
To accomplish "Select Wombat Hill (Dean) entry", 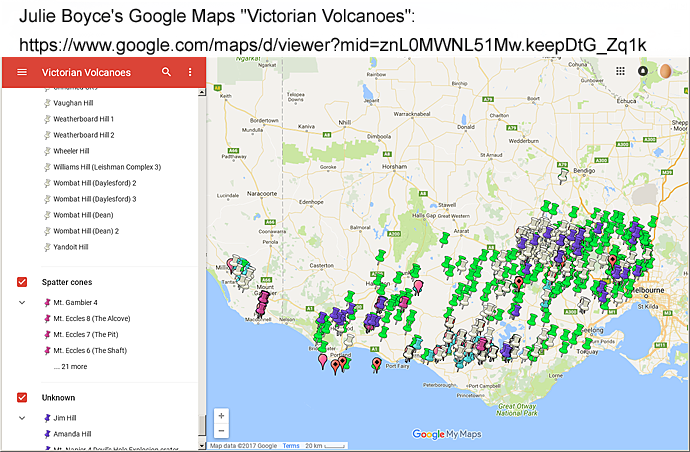I will [x=83, y=215].
